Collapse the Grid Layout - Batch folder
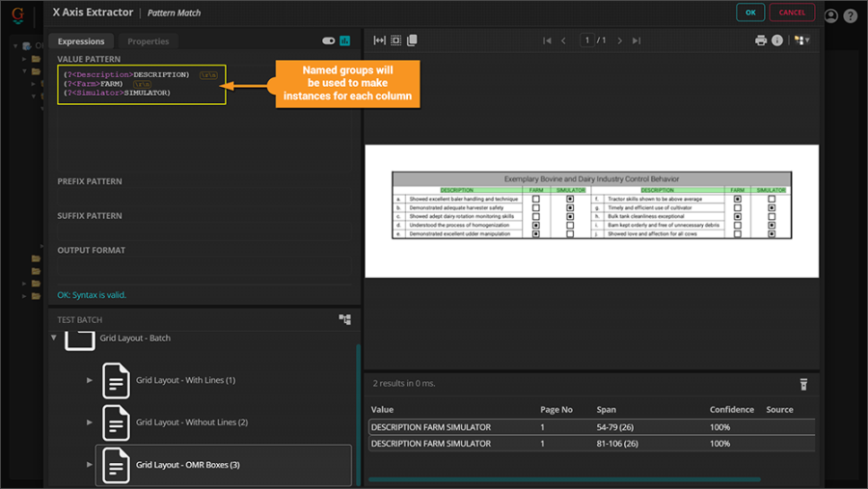Image resolution: width=868 pixels, height=489 pixels. 54,339
